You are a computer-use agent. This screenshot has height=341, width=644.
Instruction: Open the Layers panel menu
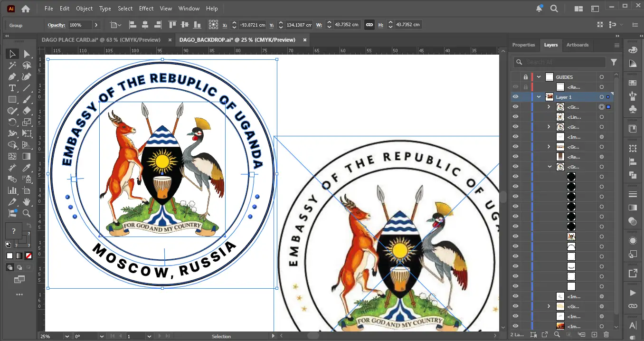(617, 45)
